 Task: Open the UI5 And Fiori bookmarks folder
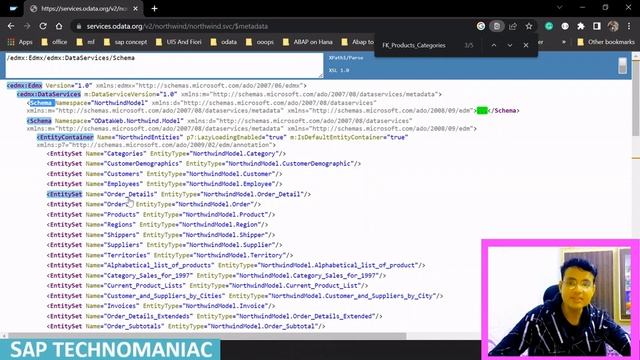[178, 42]
